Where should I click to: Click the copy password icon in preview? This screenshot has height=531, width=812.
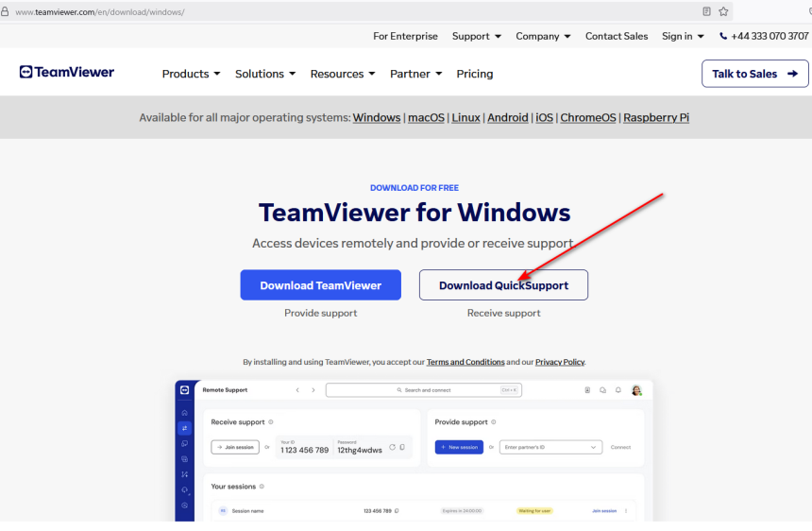[x=402, y=448]
